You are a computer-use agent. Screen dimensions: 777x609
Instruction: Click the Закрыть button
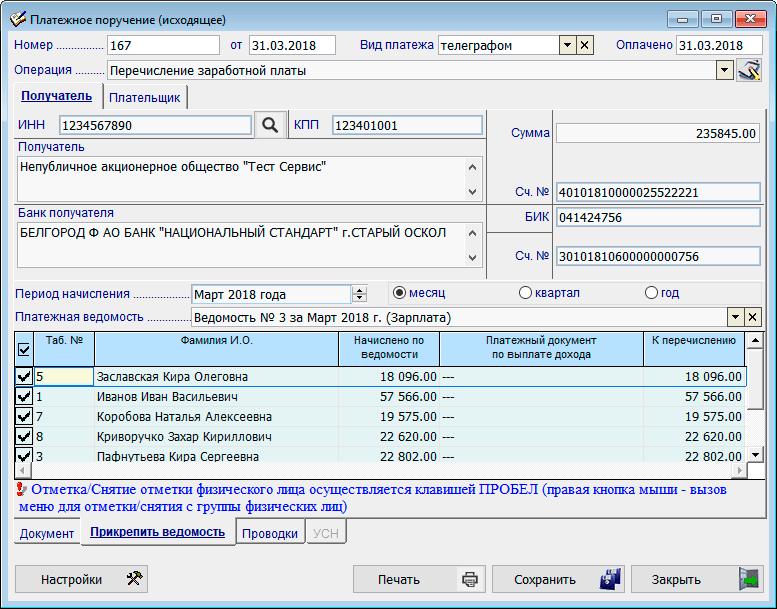[697, 579]
